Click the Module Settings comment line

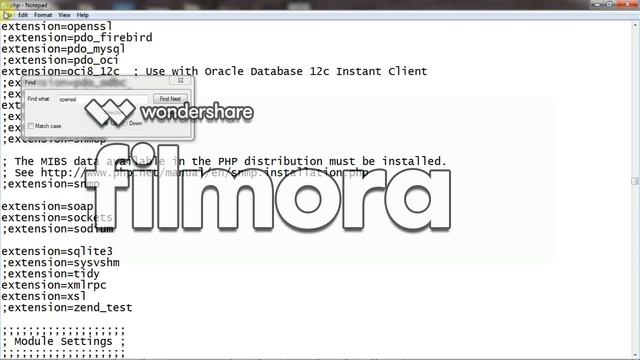point(63,342)
